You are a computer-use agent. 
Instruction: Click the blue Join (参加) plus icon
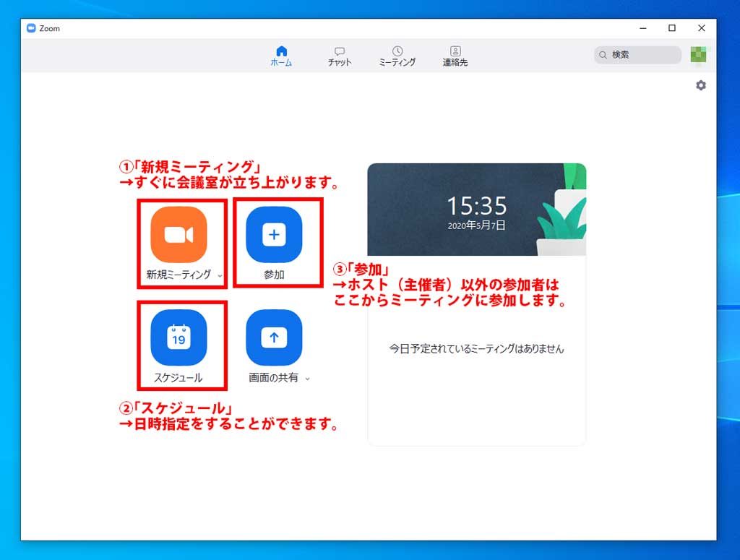pos(274,234)
